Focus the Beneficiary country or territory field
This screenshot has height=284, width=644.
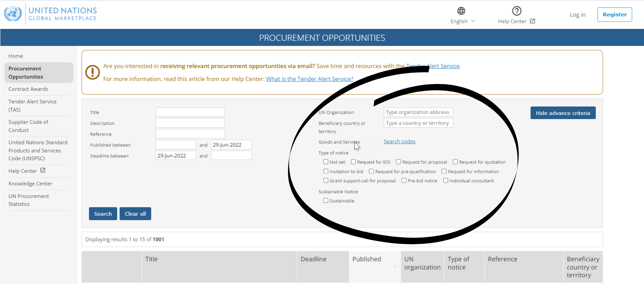418,123
